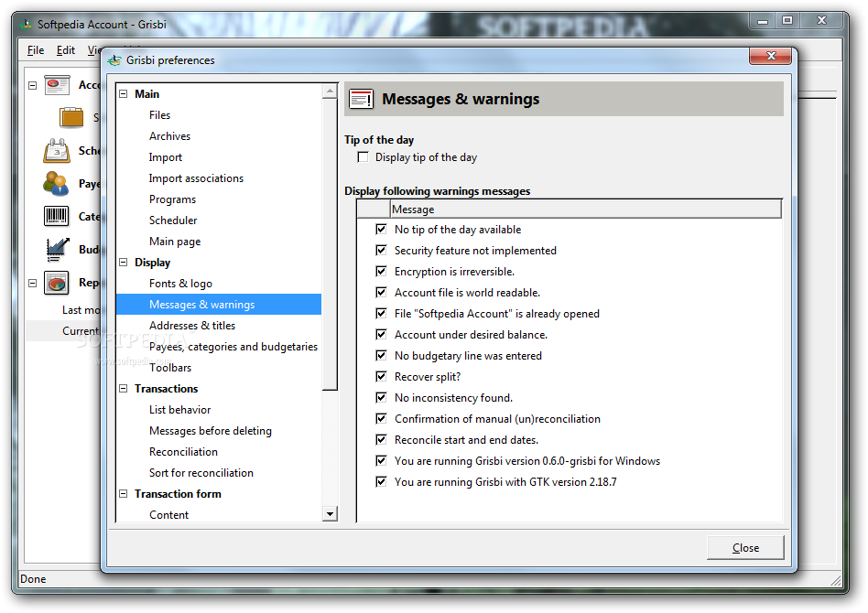Image resolution: width=868 pixels, height=613 pixels.
Task: Collapse the Transactions tree section
Action: [124, 388]
